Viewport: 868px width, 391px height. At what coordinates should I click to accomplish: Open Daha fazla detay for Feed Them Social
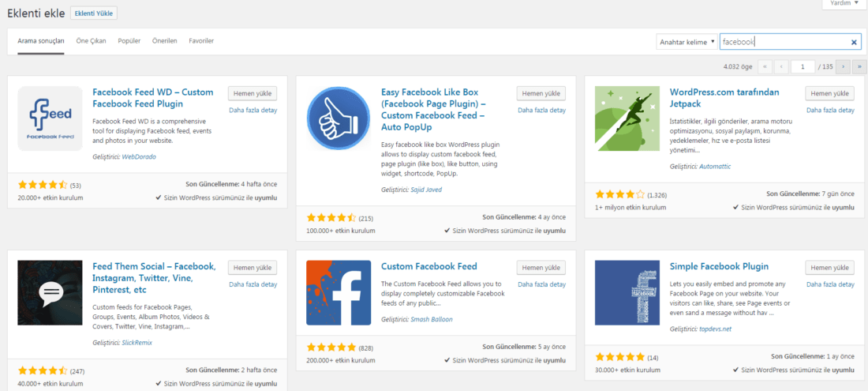pyautogui.click(x=253, y=284)
